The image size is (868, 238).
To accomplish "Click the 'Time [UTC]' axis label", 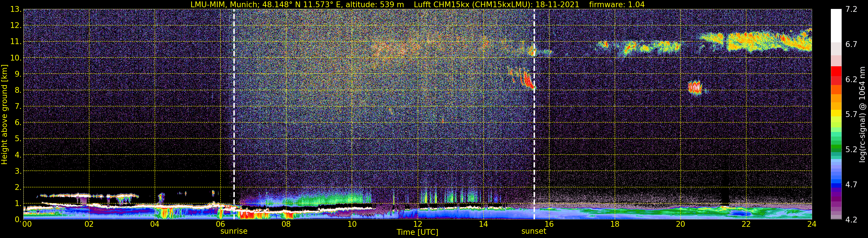I will [417, 232].
